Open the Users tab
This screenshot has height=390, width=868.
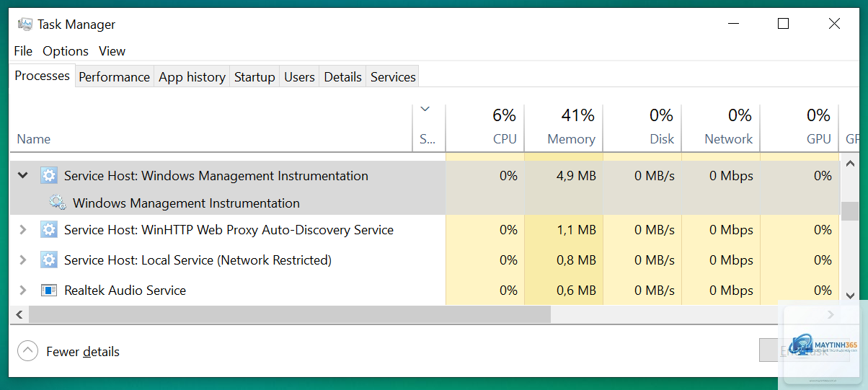pyautogui.click(x=299, y=77)
